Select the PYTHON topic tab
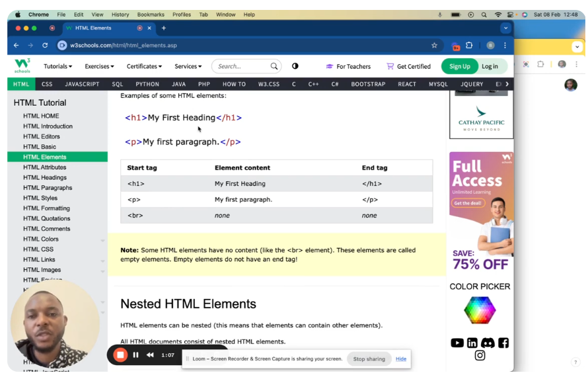 tap(147, 84)
